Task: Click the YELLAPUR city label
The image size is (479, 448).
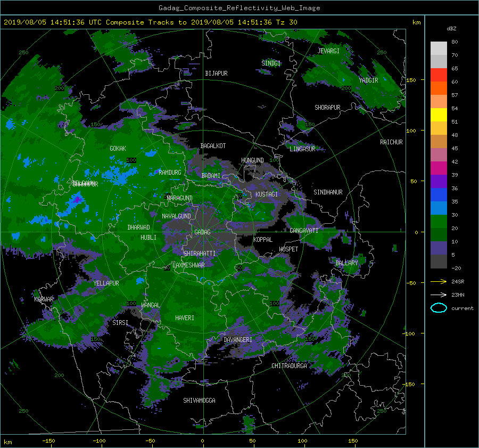Action: [x=106, y=283]
